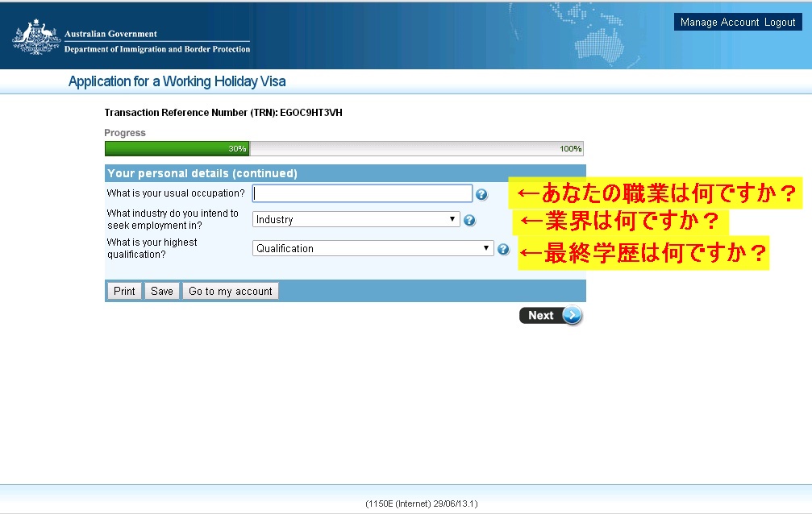Save the application with the Save button
This screenshot has width=812, height=514.
(161, 291)
